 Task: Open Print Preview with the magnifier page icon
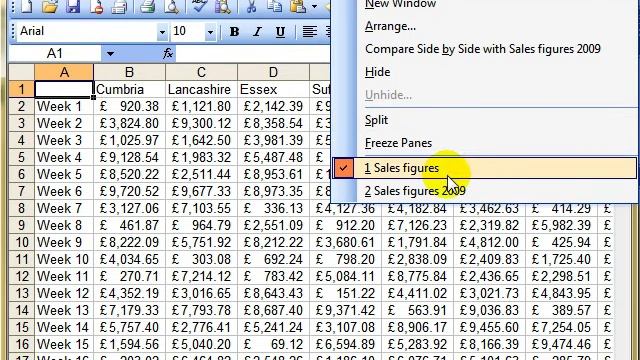(x=171, y=6)
